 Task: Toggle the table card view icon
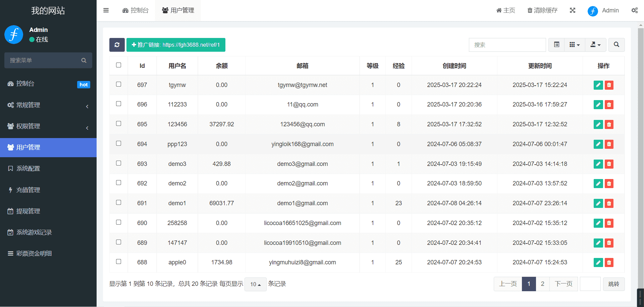556,45
